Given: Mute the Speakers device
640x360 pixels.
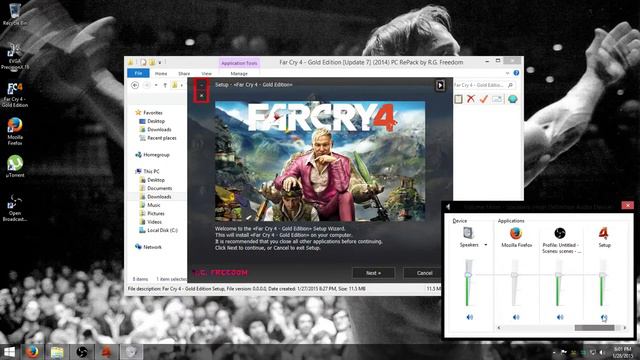Looking at the screenshot, I should [x=469, y=317].
